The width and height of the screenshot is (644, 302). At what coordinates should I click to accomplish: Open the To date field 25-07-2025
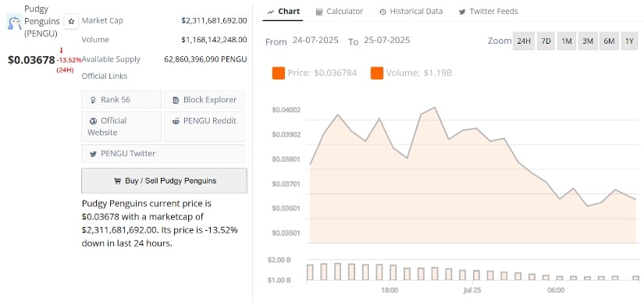(x=386, y=41)
